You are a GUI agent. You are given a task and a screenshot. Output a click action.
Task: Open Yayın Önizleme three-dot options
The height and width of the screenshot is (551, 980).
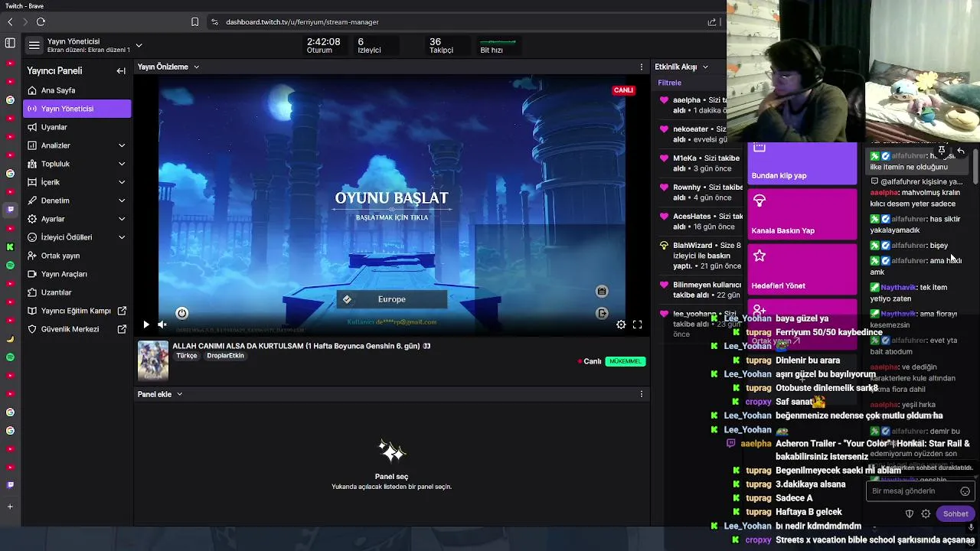(642, 67)
